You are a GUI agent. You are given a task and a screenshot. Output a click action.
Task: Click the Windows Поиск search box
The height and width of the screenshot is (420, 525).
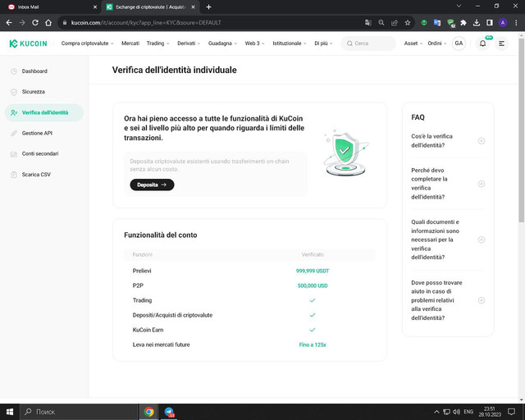[79, 412]
